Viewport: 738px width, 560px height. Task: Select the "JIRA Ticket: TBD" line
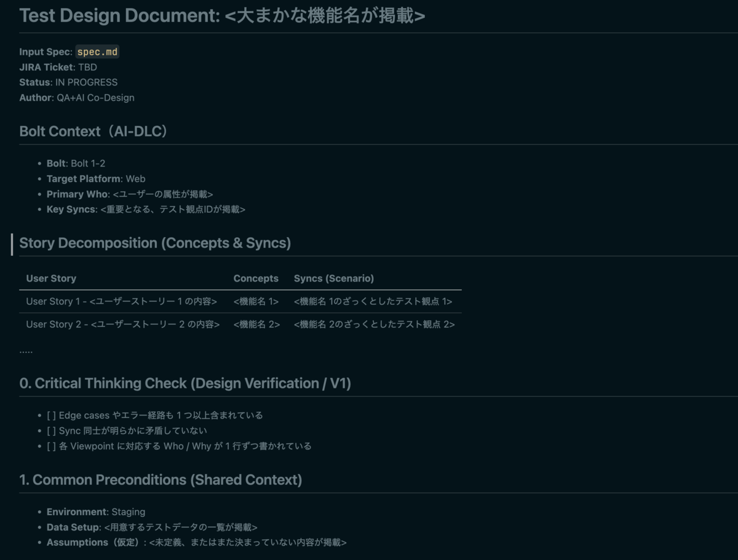click(58, 68)
